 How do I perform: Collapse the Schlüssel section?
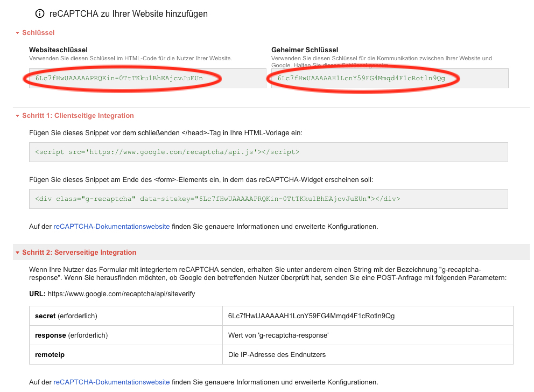(x=17, y=33)
